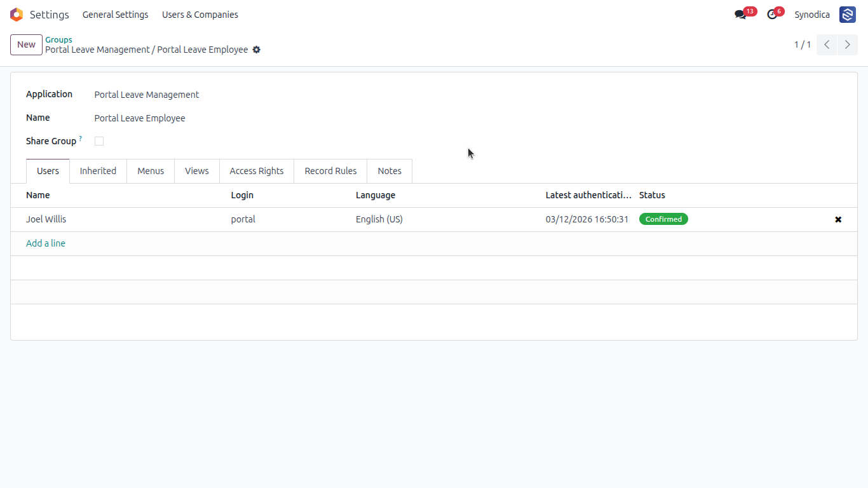Open the Synodica user dropdown
Screen dimensions: 868x488
pyautogui.click(x=812, y=15)
